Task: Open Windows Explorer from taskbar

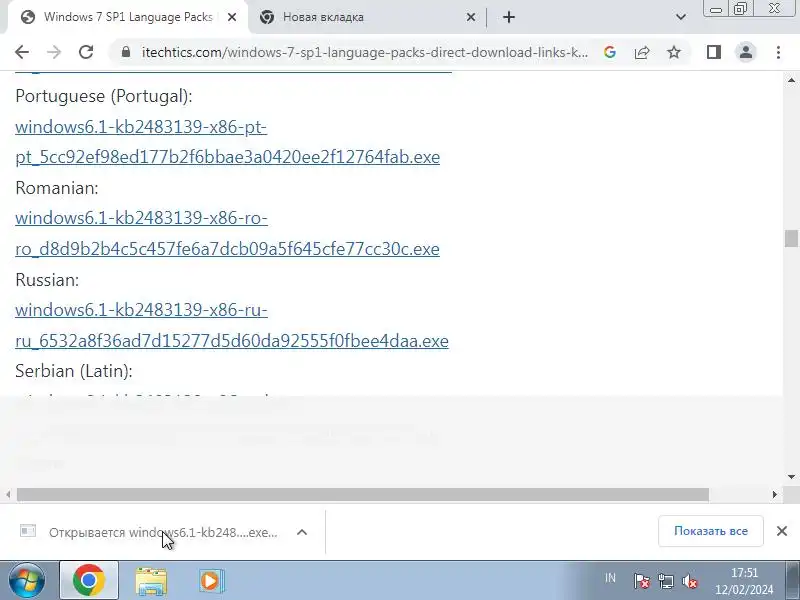Action: 151,581
